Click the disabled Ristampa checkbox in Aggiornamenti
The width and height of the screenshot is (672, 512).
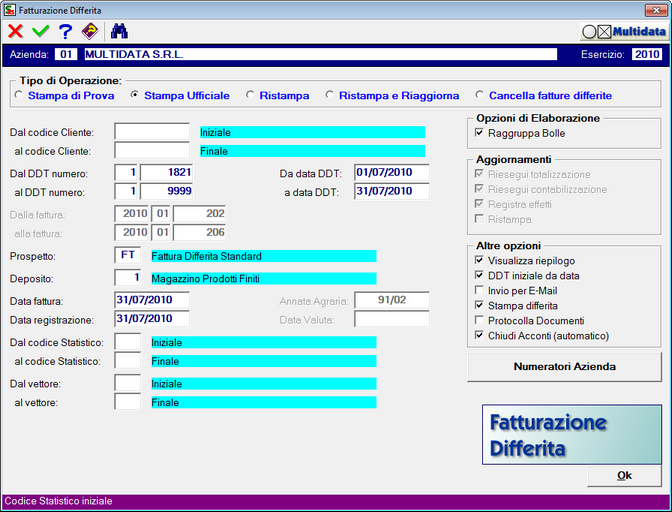coord(479,219)
